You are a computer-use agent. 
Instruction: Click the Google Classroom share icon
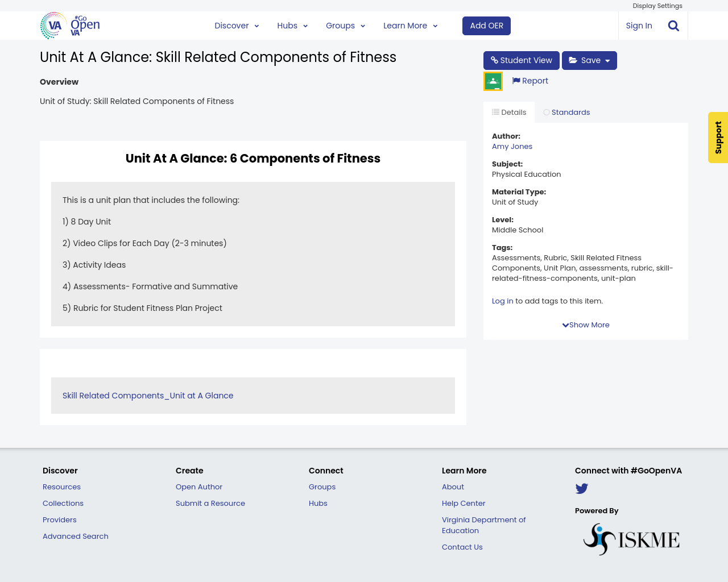pyautogui.click(x=493, y=80)
